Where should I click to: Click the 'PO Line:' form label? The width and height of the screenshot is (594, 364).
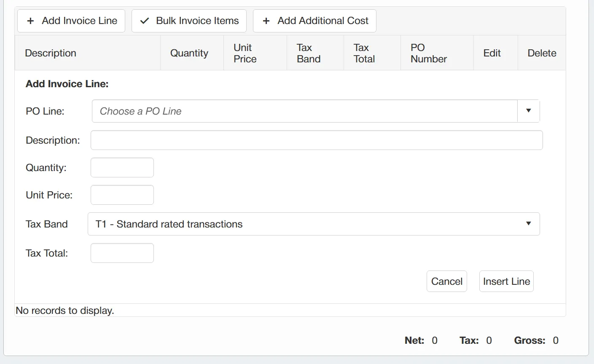(x=45, y=111)
